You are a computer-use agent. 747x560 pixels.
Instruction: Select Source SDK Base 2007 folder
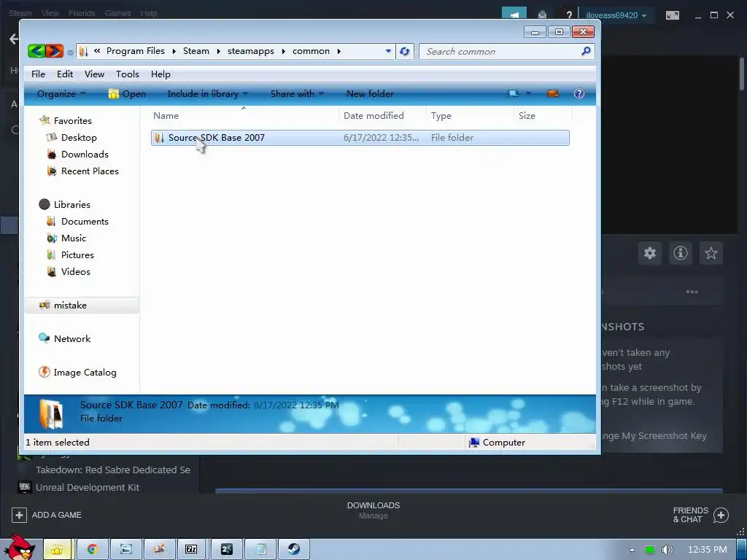pos(360,138)
